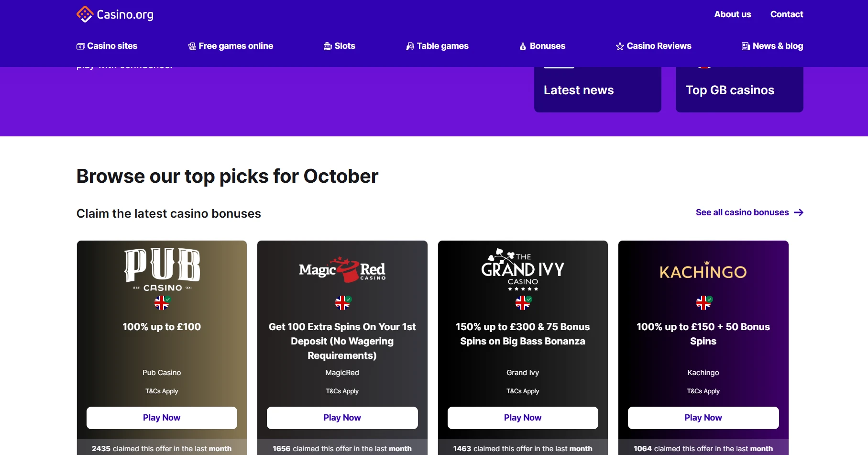Click the Casino.org diamond logo icon

click(x=85, y=14)
